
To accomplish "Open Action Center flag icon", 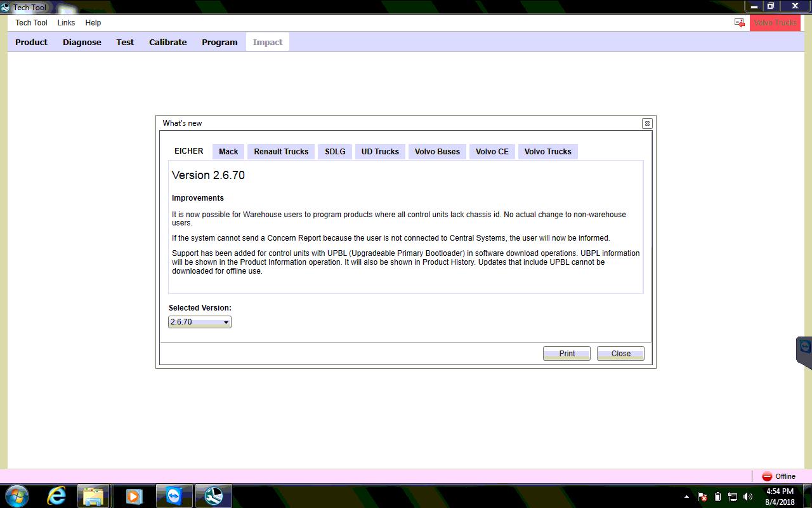I will (702, 497).
